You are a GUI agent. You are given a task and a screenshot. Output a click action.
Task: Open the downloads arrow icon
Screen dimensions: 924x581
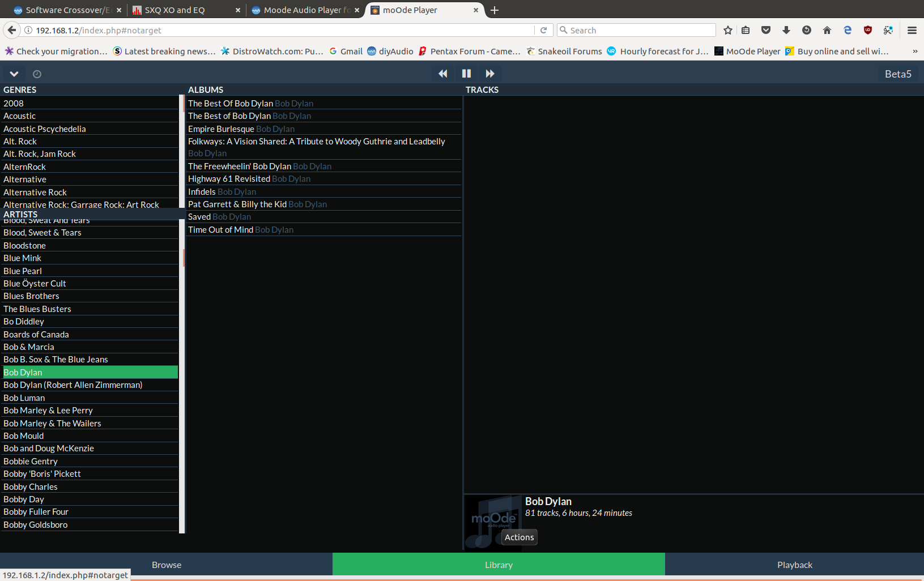(x=786, y=30)
